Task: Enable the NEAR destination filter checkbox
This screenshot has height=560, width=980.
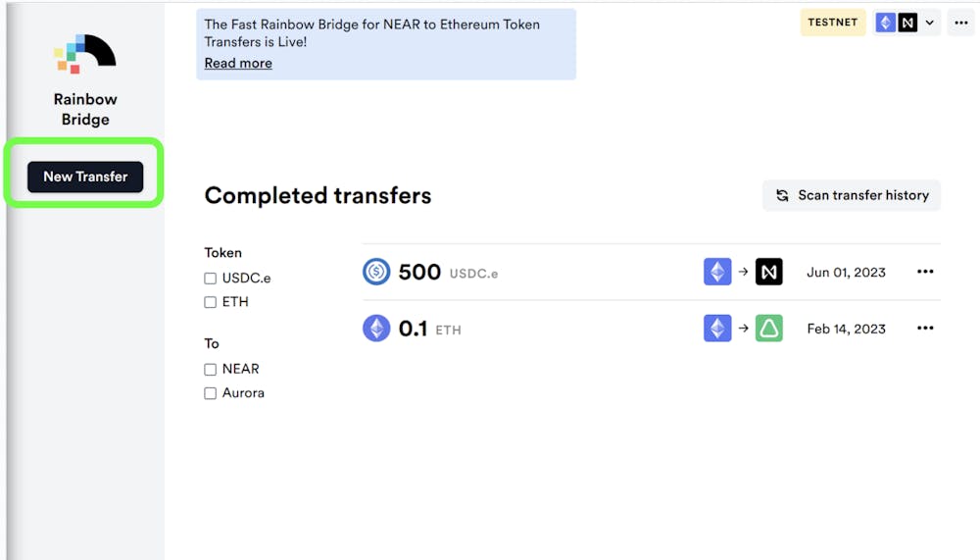Action: tap(210, 370)
